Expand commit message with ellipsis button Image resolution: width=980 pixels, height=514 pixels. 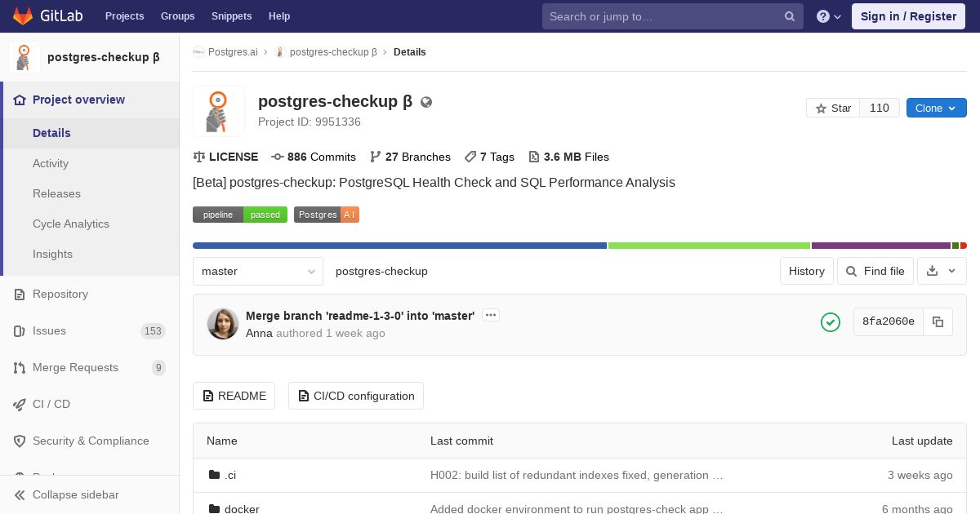click(x=491, y=315)
